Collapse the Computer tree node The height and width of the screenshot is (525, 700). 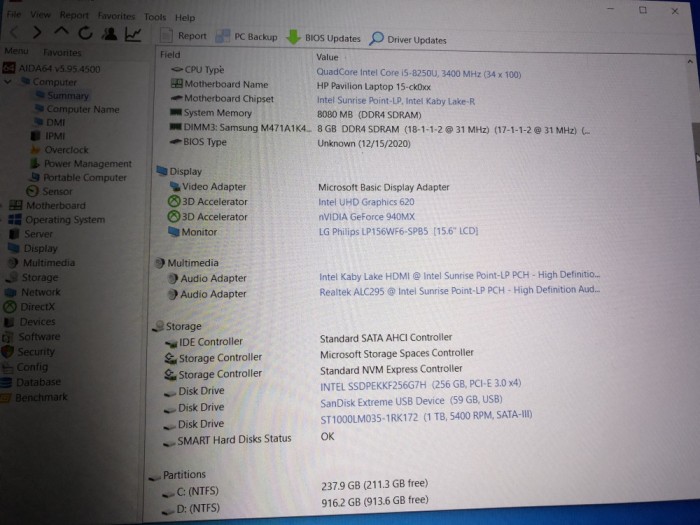click(x=8, y=82)
